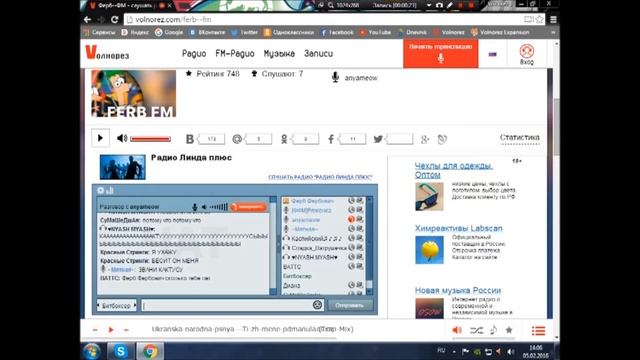
Task: Open the Russian flag language selector
Action: 492,54
